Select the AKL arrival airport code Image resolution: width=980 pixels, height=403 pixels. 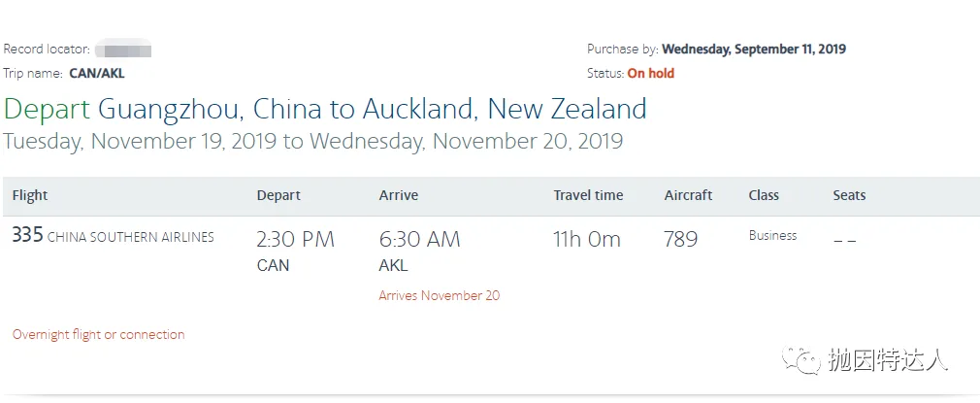coord(393,265)
